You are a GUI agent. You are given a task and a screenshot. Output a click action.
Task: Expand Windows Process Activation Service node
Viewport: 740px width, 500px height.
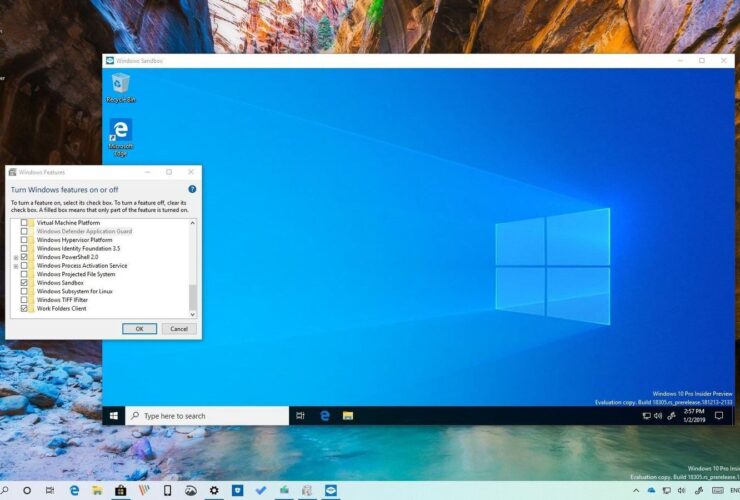tap(16, 266)
